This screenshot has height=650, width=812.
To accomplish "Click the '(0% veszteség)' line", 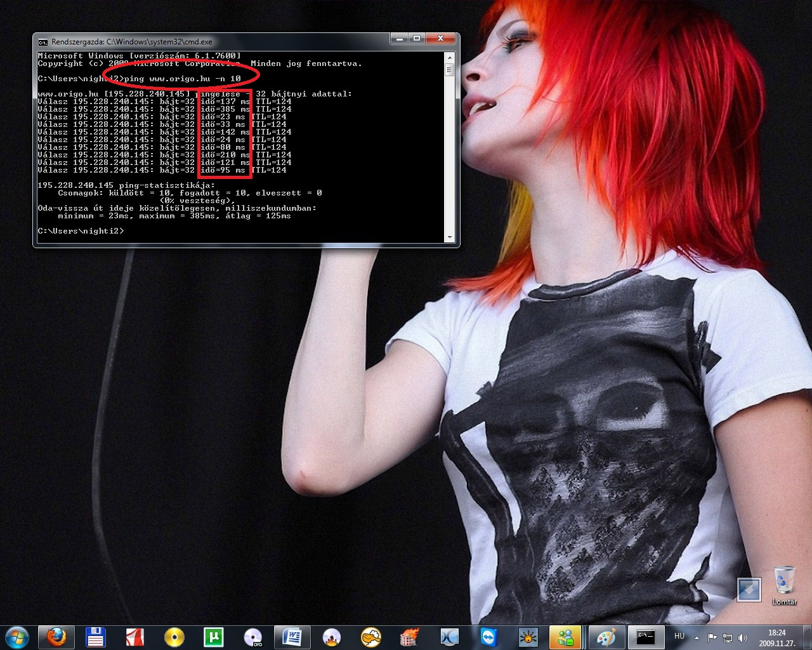I will pos(197,201).
